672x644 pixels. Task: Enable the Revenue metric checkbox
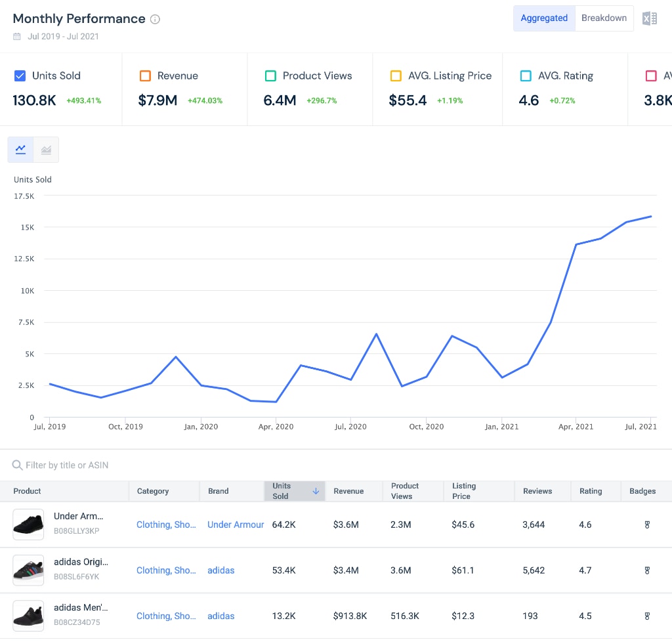pos(145,76)
